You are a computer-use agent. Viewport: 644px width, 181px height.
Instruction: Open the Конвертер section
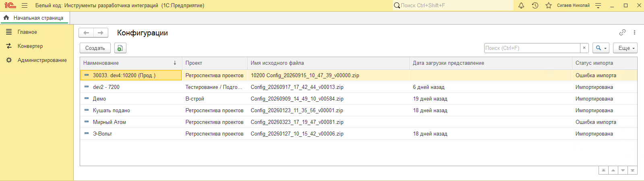pos(30,46)
